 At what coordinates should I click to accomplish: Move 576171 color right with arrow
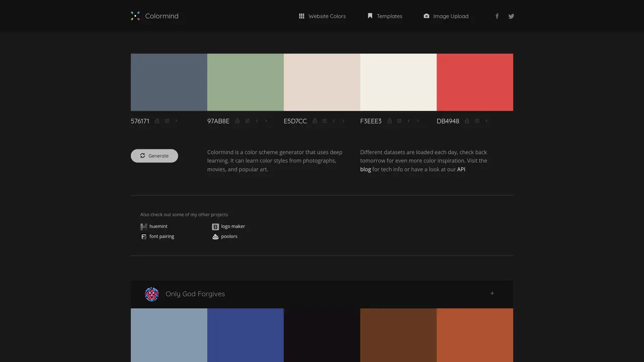click(176, 121)
